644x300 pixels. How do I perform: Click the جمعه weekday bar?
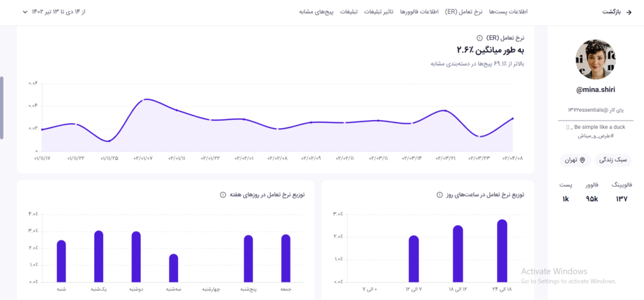(286, 258)
